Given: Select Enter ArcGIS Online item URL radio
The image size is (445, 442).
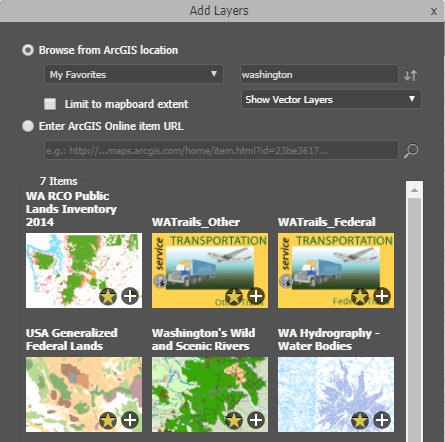Looking at the screenshot, I should [x=28, y=126].
